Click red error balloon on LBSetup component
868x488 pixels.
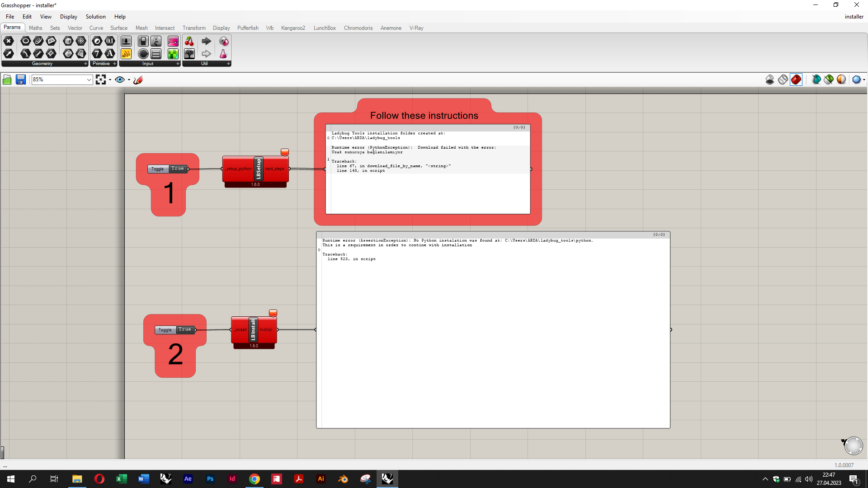point(285,152)
